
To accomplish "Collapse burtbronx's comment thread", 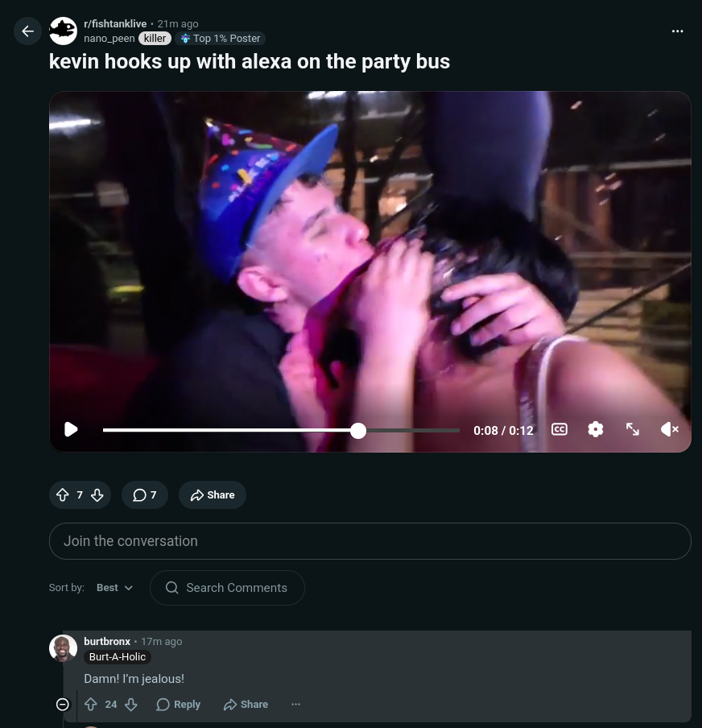I will coord(63,705).
